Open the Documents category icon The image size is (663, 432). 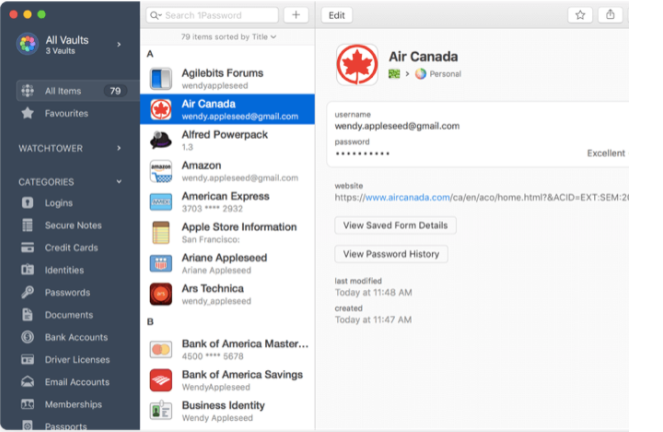(27, 314)
